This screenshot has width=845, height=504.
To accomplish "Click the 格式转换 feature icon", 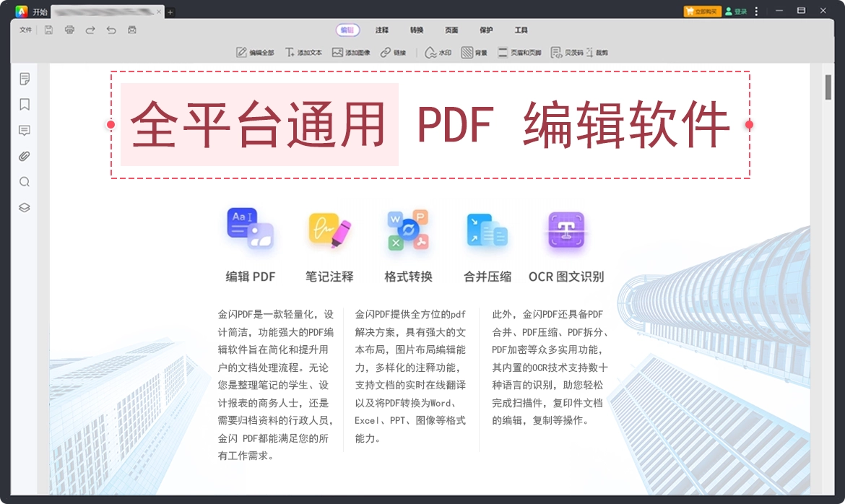I will coord(408,230).
